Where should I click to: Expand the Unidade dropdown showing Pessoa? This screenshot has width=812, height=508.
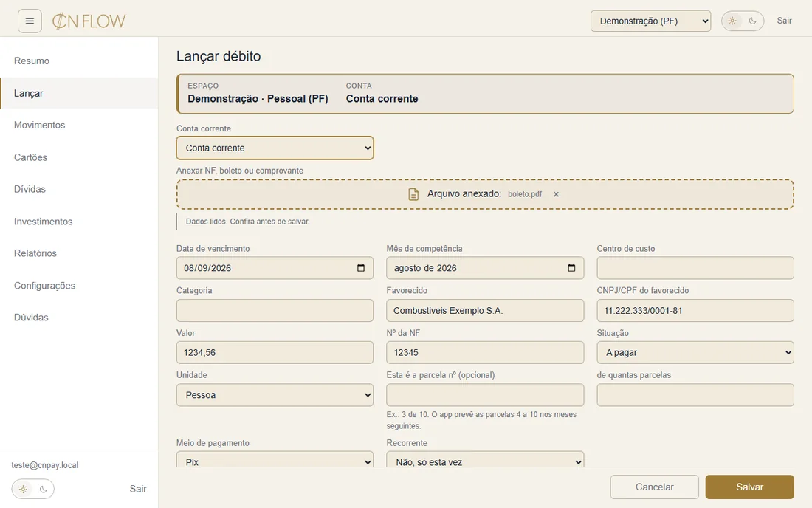coord(275,395)
